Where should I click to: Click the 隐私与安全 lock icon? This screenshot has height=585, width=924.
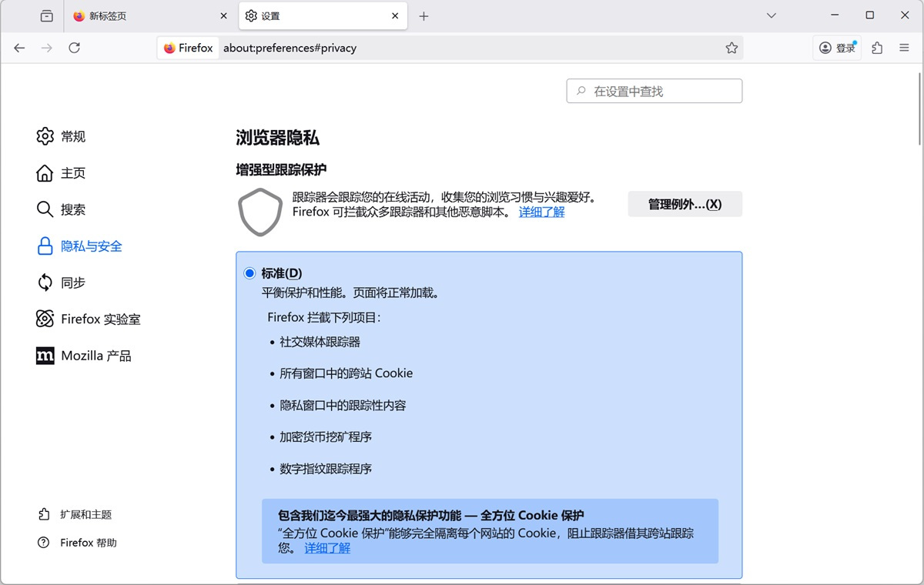45,246
